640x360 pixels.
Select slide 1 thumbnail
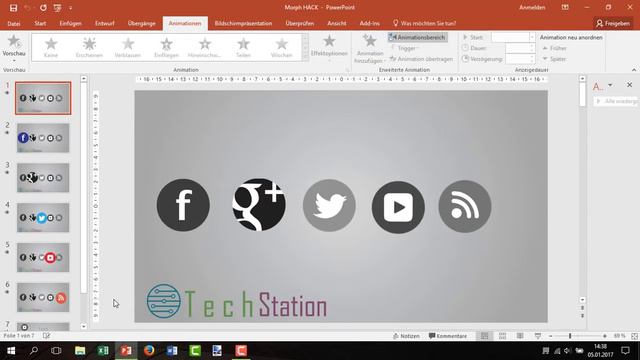click(43, 98)
